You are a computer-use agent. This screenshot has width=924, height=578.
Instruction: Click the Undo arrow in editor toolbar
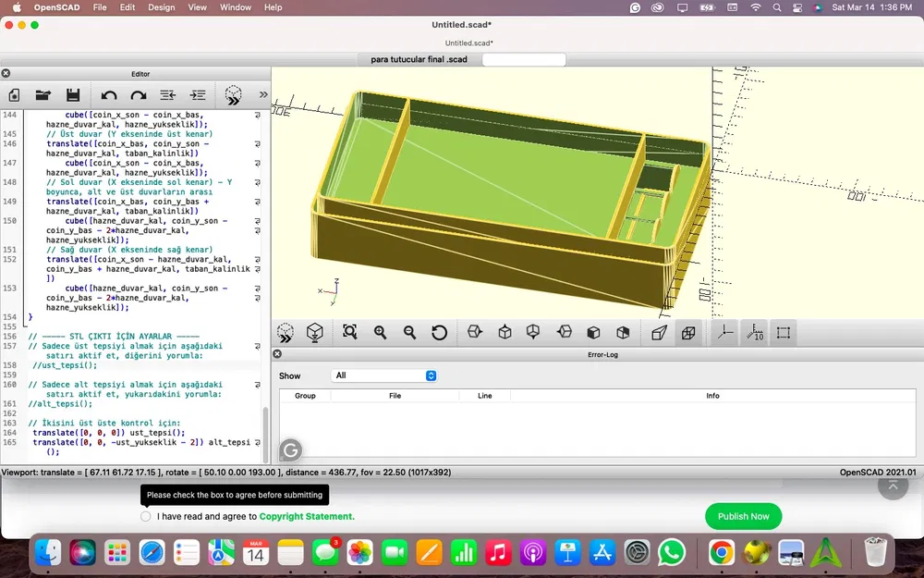click(109, 94)
